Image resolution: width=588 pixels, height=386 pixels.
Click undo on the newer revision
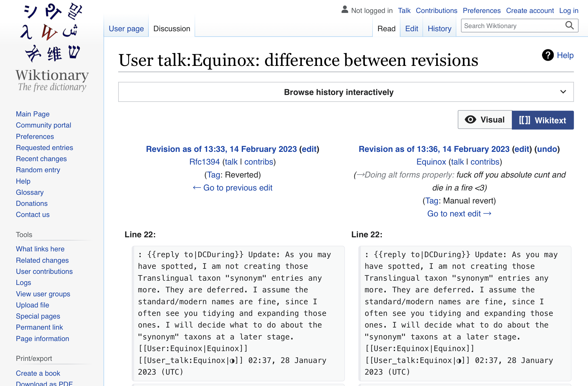click(x=547, y=149)
